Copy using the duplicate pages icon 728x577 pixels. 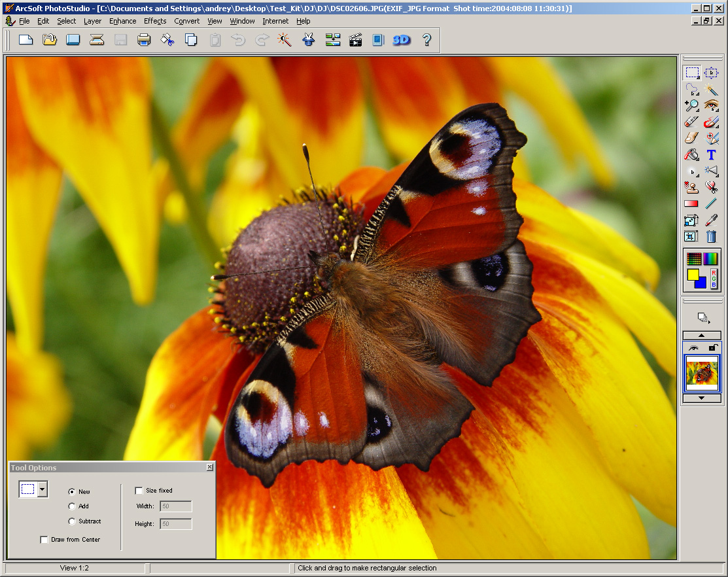(x=191, y=40)
